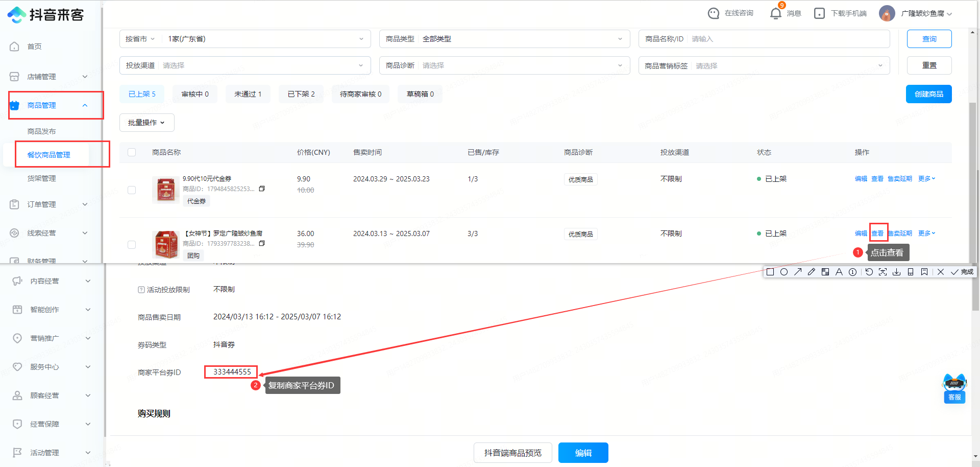Select the text A tool in screenshot toolbar
Viewport: 980px width, 467px height.
(839, 272)
